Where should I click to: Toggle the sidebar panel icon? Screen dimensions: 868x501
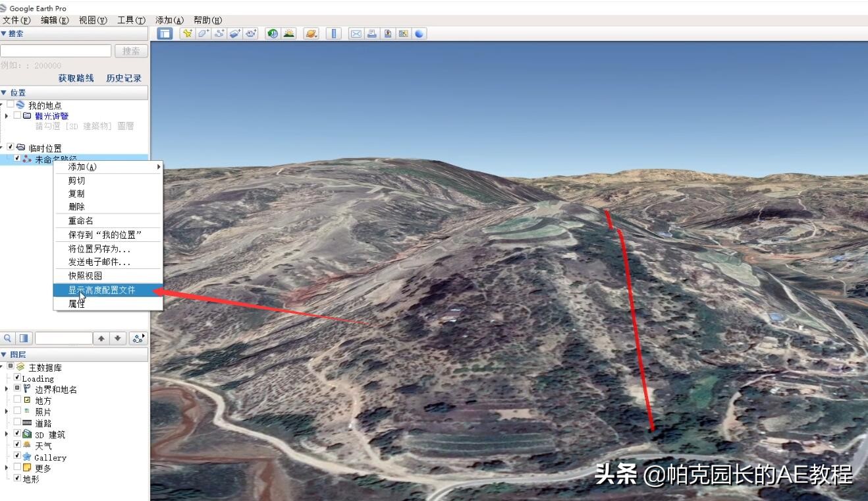pos(164,33)
